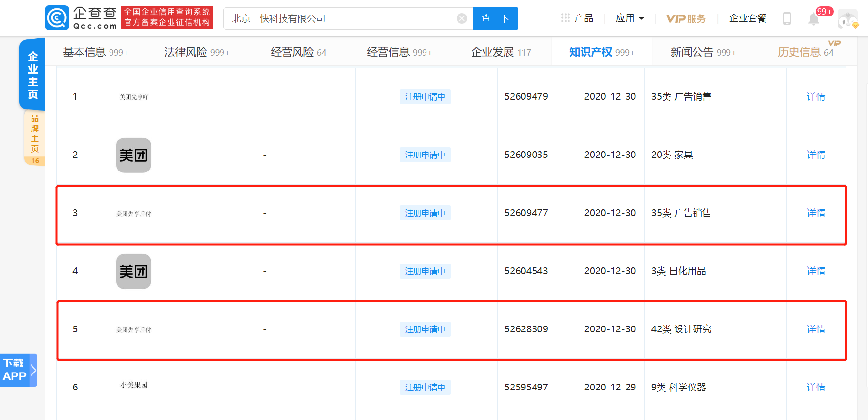The width and height of the screenshot is (868, 420).
Task: Click the 小美果园 trademark name
Action: [134, 385]
